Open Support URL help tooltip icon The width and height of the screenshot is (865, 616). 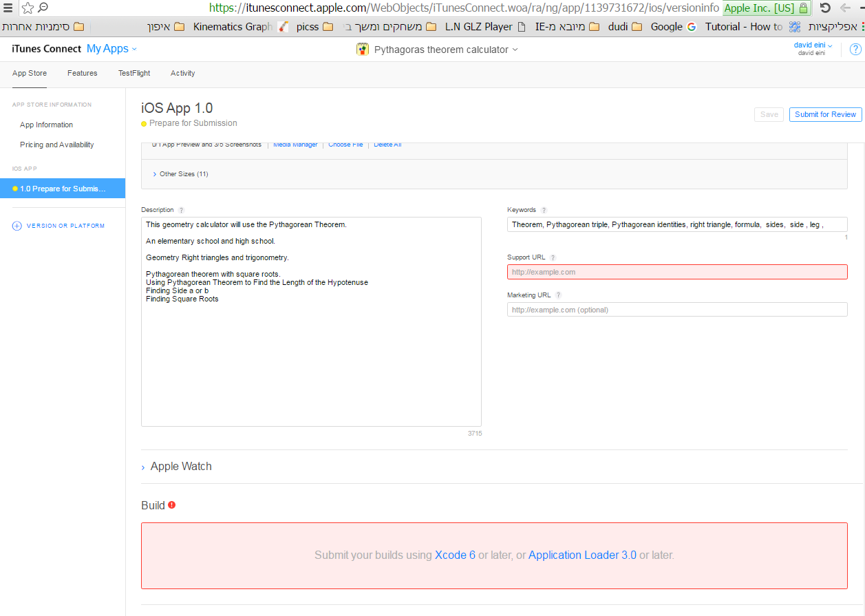pyautogui.click(x=553, y=257)
